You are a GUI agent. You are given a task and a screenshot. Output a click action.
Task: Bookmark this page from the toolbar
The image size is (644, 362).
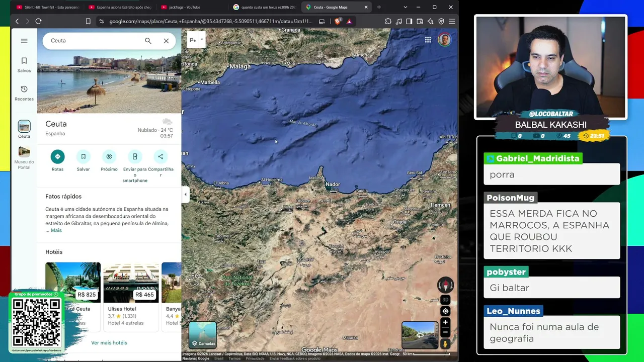click(88, 21)
